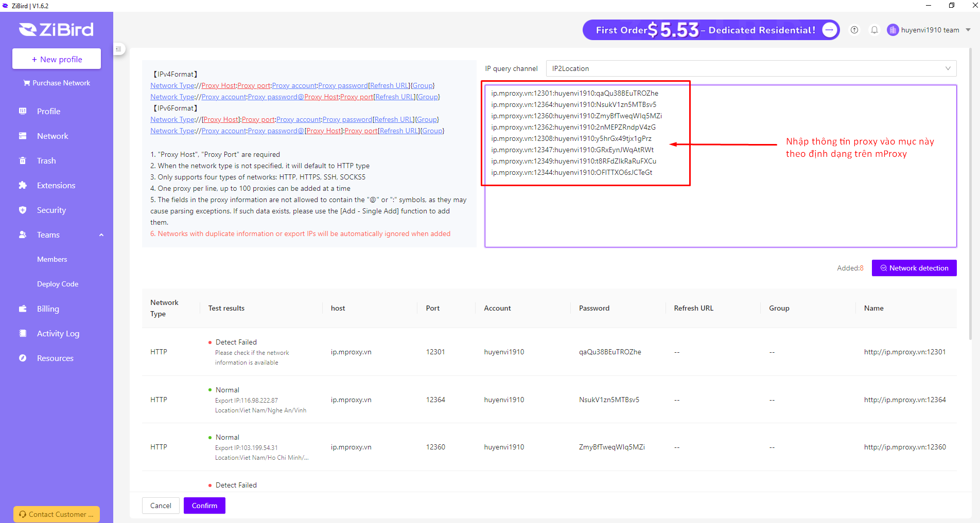
Task: Click the Profile sidebar icon
Action: pyautogui.click(x=23, y=111)
